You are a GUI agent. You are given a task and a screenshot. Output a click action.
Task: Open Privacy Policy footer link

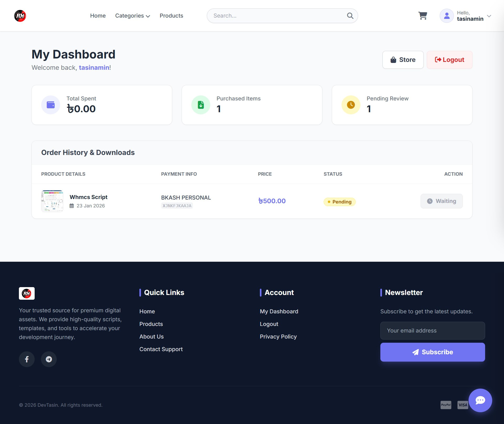(278, 336)
